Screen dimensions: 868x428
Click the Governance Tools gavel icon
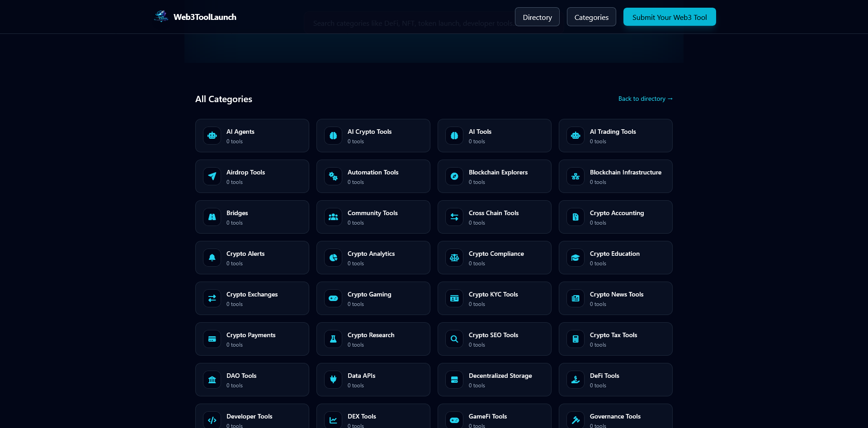[576, 420]
